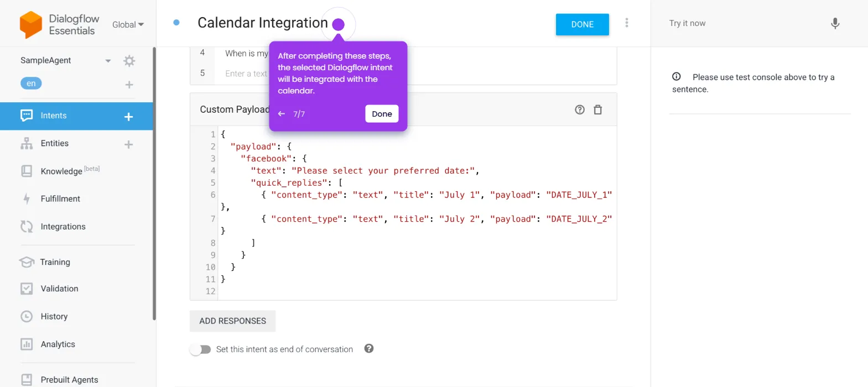
Task: Open the Global region dropdown
Action: pos(128,24)
